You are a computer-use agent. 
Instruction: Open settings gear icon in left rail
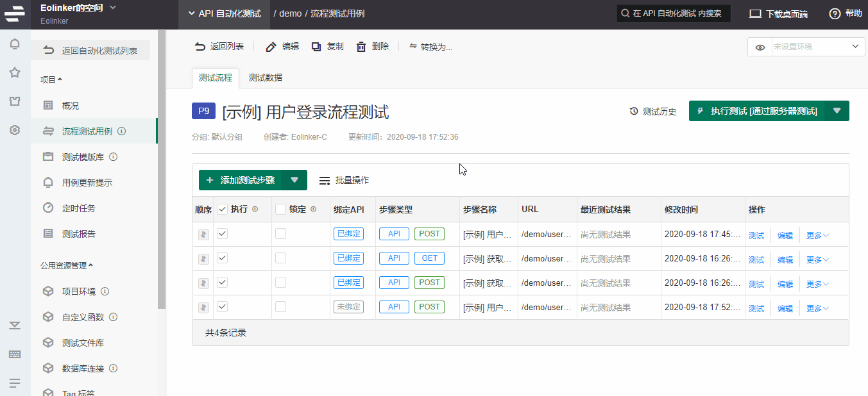tap(15, 130)
